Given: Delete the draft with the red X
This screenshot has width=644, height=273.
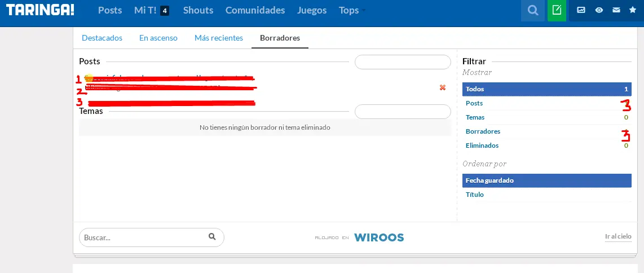Looking at the screenshot, I should [x=442, y=87].
